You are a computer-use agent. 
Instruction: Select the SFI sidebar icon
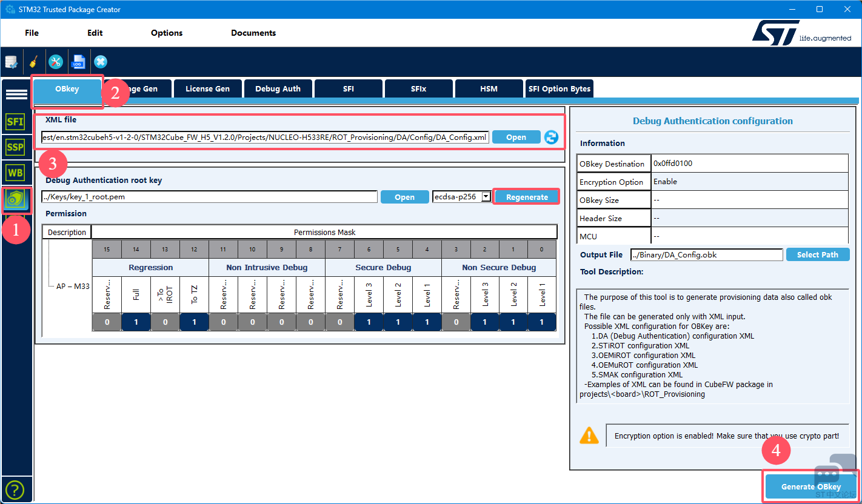(15, 122)
